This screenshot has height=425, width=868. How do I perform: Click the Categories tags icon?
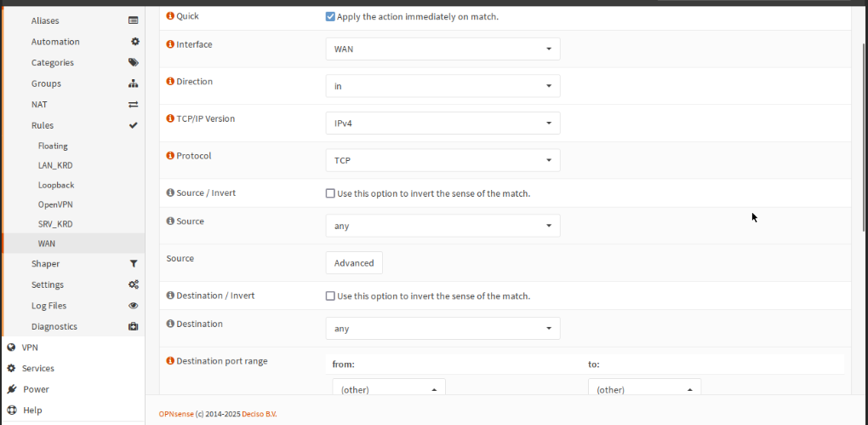click(x=134, y=62)
